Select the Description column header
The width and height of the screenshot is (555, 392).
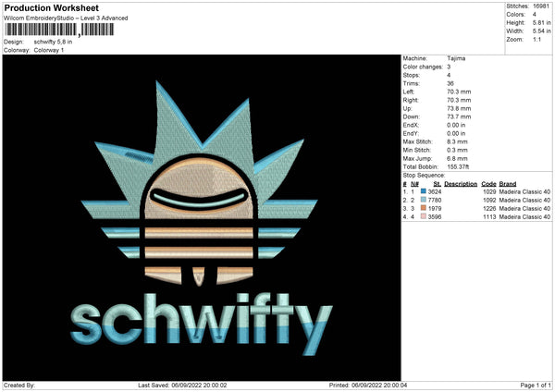coord(461,184)
